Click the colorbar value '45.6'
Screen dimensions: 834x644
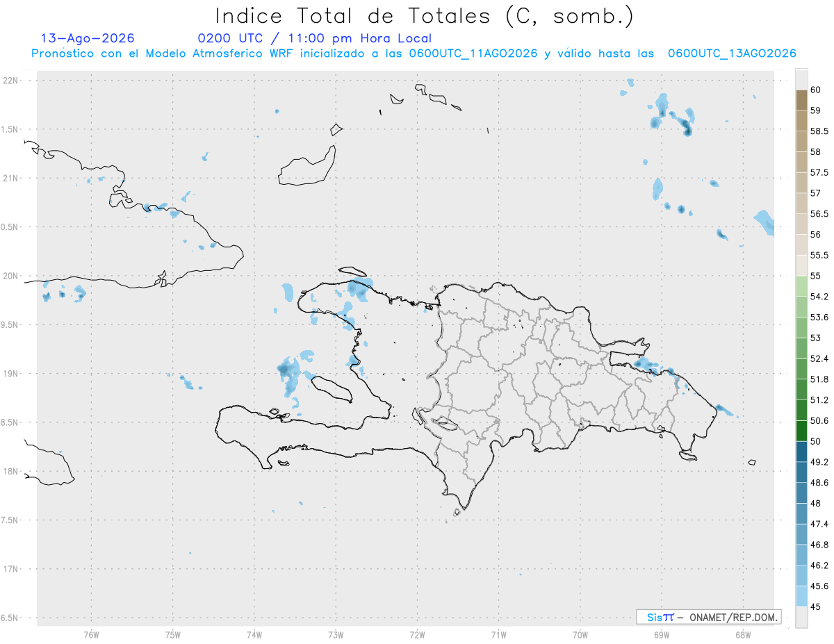click(819, 586)
